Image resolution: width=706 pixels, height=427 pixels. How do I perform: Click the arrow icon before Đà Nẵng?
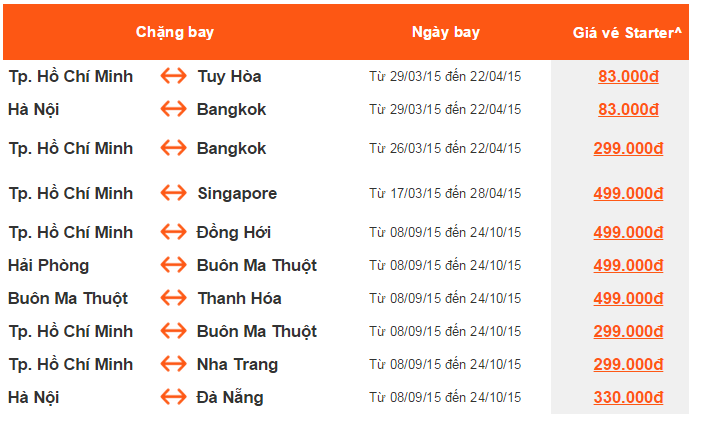(x=173, y=397)
